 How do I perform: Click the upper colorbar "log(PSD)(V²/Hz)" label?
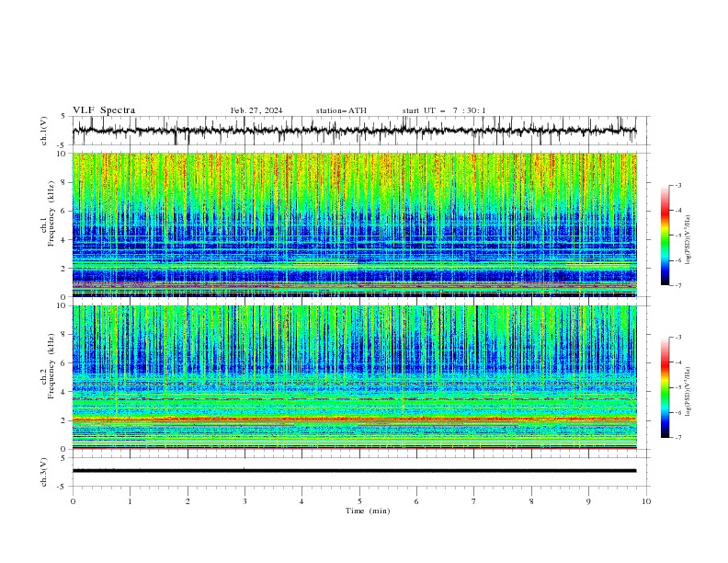tap(688, 240)
